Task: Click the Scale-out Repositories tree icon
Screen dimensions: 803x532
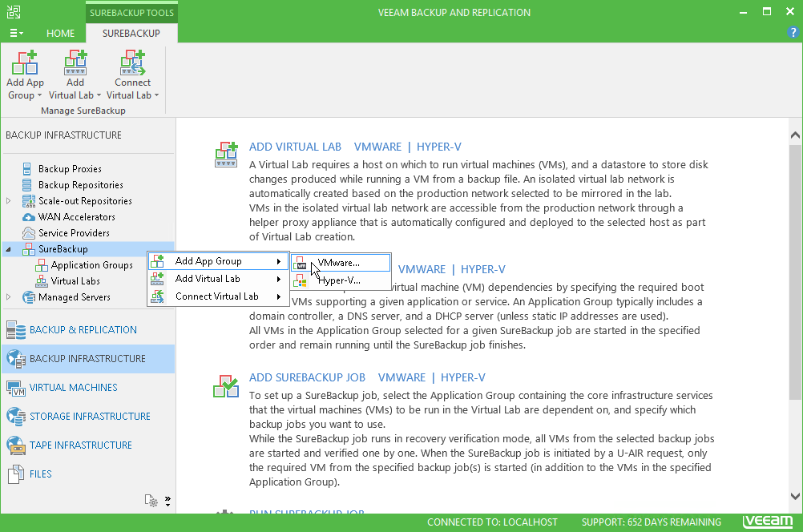Action: [x=29, y=201]
